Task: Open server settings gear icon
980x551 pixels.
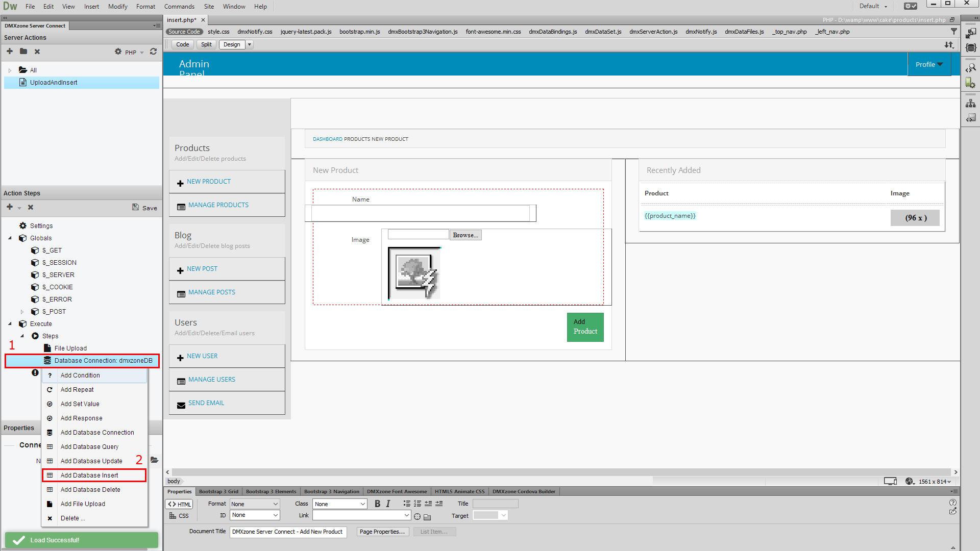Action: [118, 52]
